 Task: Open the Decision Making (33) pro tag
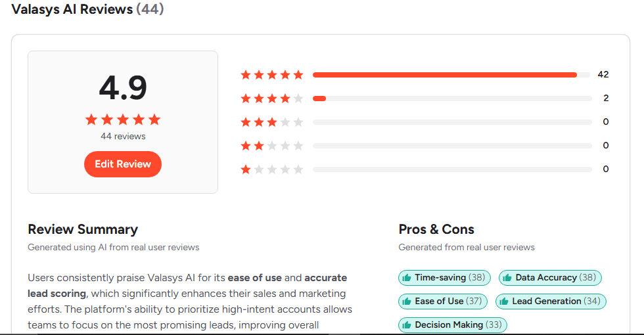click(453, 324)
